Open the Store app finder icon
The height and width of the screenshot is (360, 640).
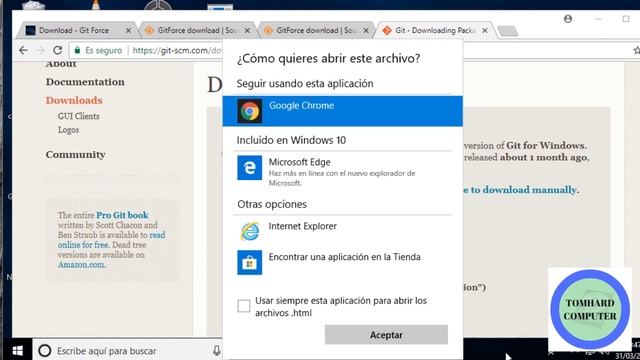(x=249, y=262)
